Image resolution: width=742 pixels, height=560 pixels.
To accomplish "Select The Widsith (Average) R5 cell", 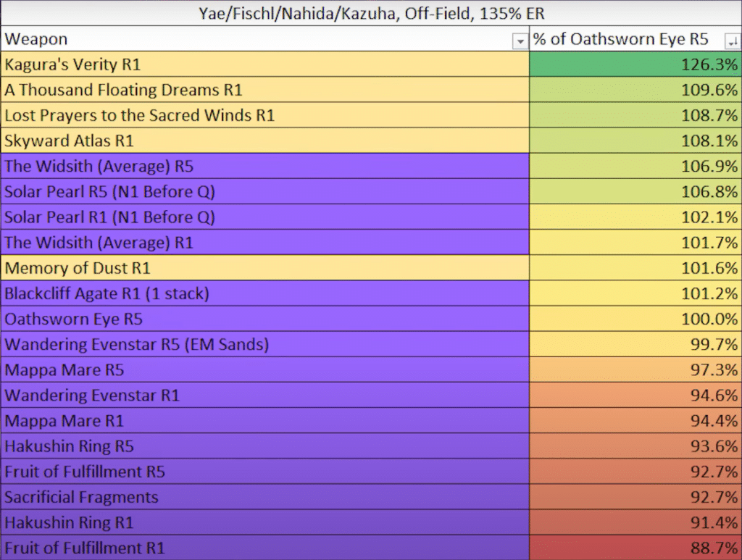I will [x=265, y=166].
